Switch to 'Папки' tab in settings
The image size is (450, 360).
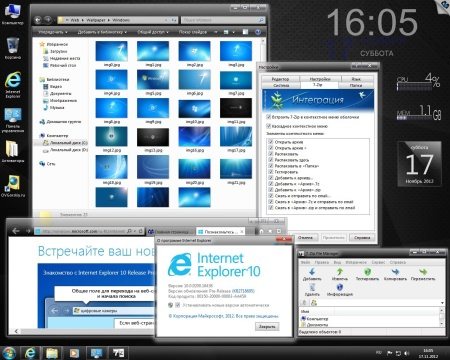point(355,85)
